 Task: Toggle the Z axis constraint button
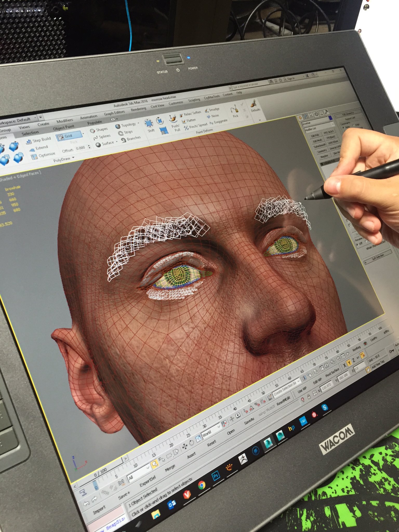click(353, 360)
